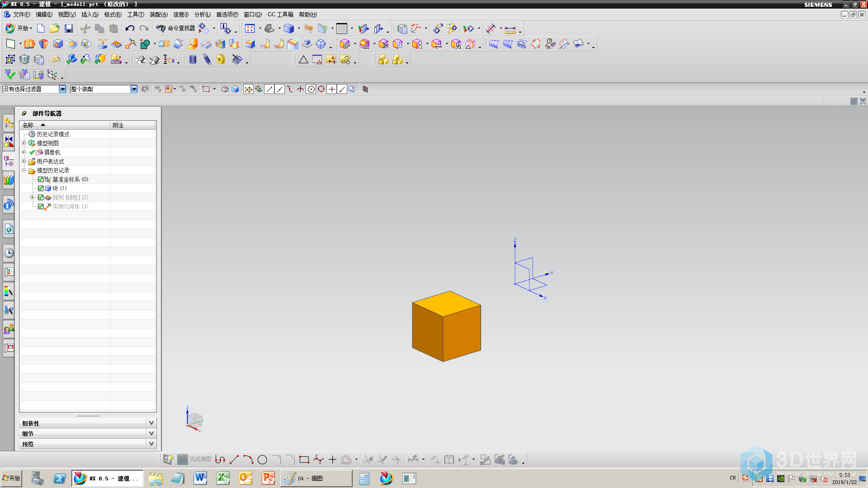
Task: Select the orange block in the viewport
Action: point(446,326)
